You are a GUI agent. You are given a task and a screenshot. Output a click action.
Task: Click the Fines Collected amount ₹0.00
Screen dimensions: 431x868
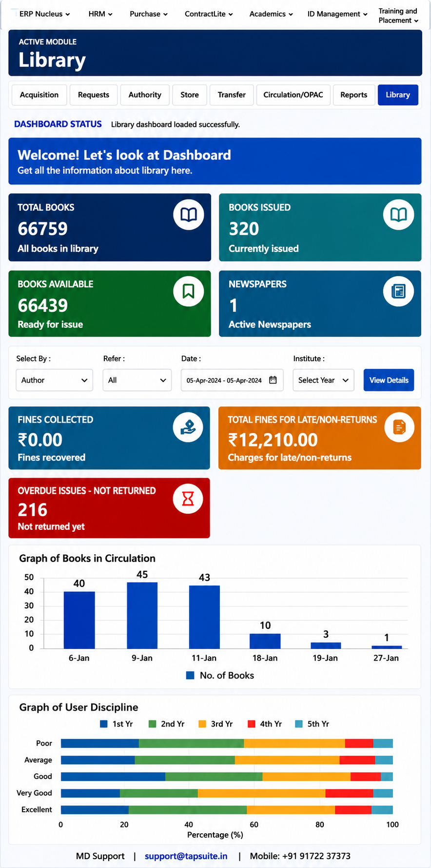click(x=40, y=440)
